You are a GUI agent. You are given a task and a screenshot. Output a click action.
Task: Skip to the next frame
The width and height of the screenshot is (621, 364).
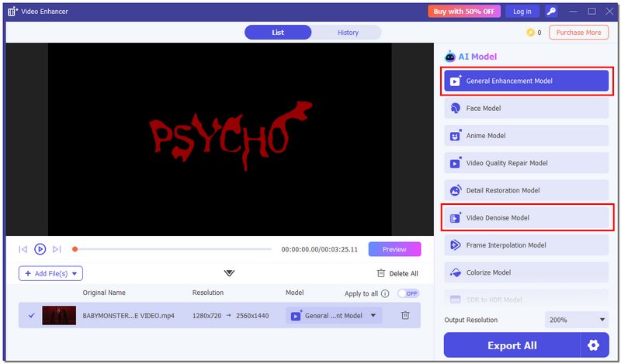pyautogui.click(x=57, y=249)
